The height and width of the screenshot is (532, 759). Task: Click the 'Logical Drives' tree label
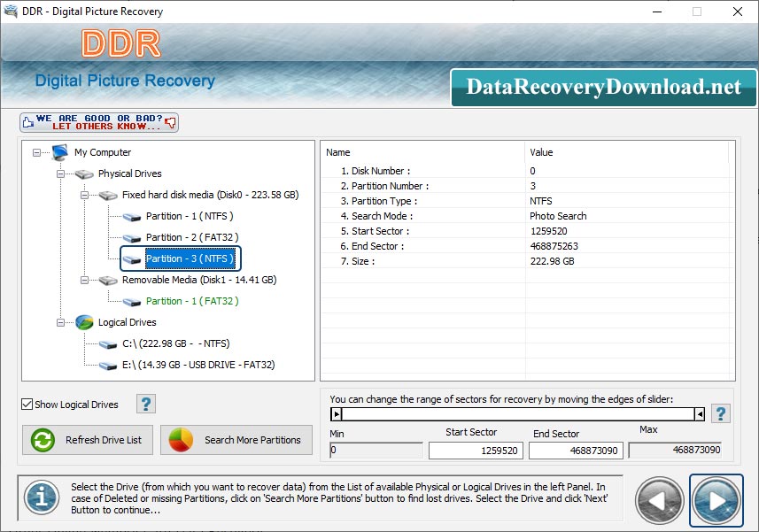click(128, 322)
